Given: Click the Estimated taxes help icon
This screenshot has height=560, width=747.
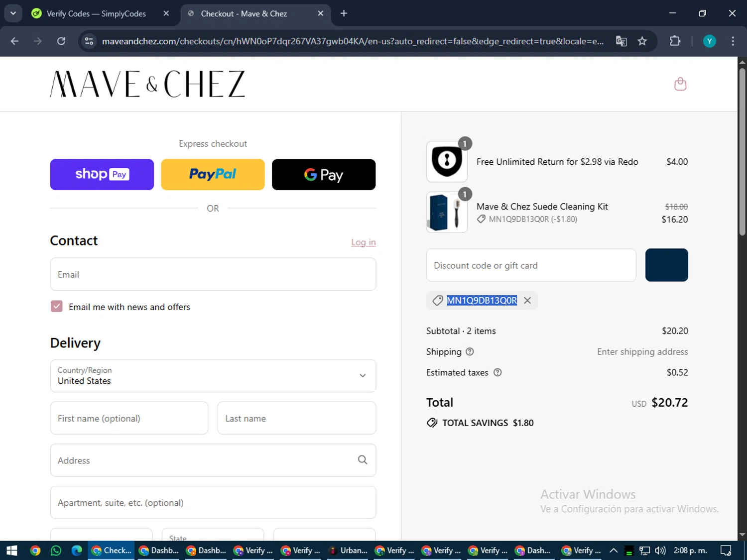Looking at the screenshot, I should coord(498,372).
